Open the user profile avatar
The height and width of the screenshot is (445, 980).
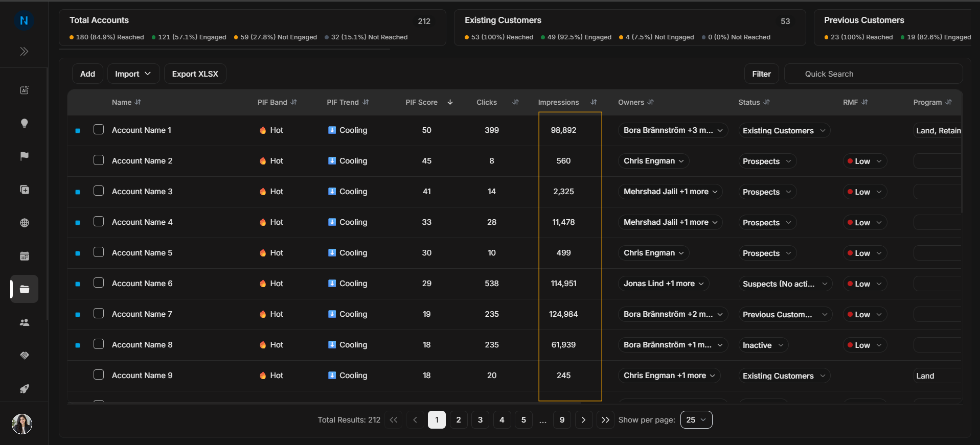pyautogui.click(x=22, y=424)
